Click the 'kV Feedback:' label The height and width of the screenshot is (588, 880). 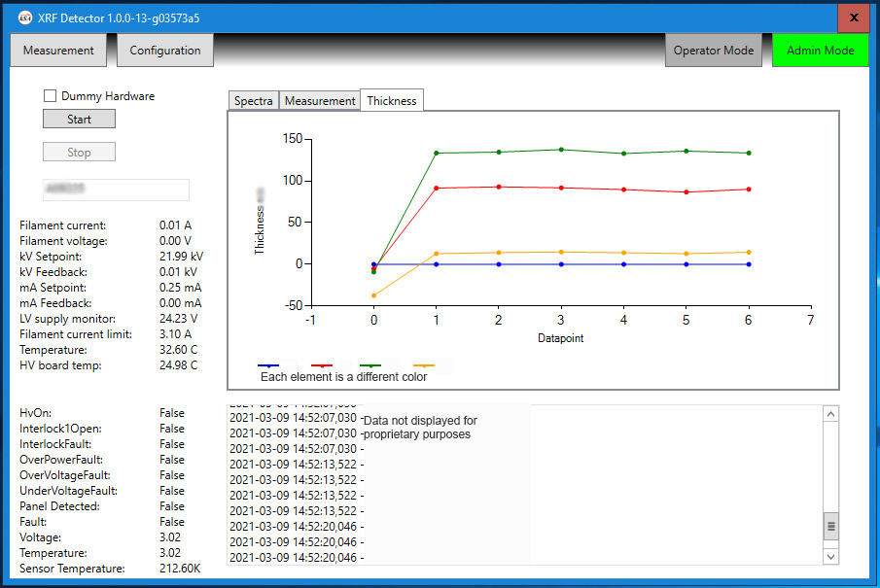[53, 272]
